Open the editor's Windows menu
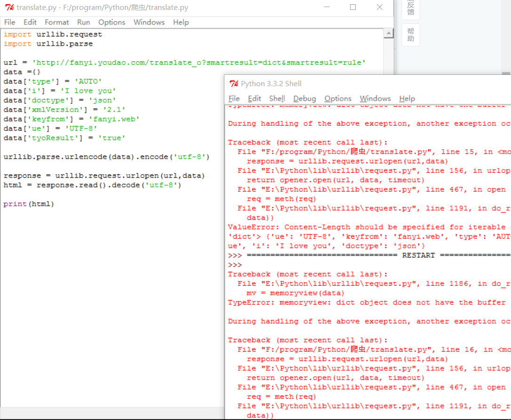The height and width of the screenshot is (420, 511). coord(149,22)
